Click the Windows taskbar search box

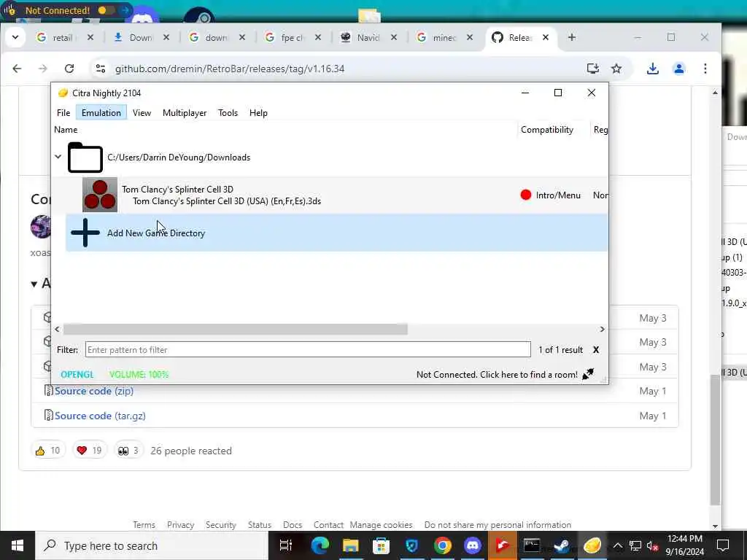pyautogui.click(x=152, y=545)
